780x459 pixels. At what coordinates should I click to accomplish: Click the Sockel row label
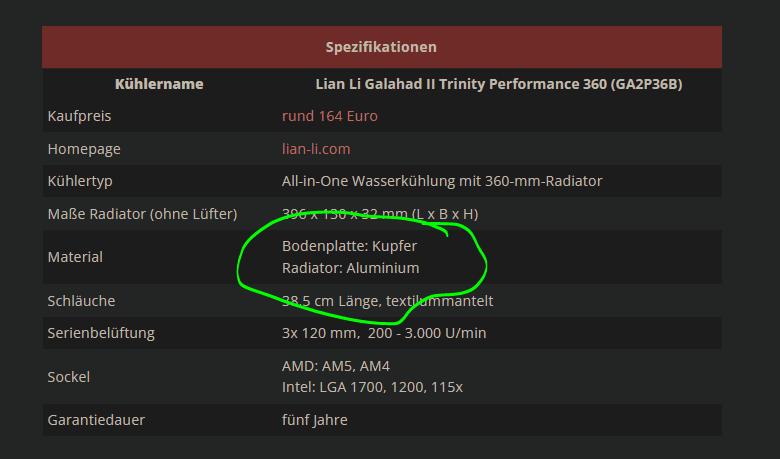[69, 377]
